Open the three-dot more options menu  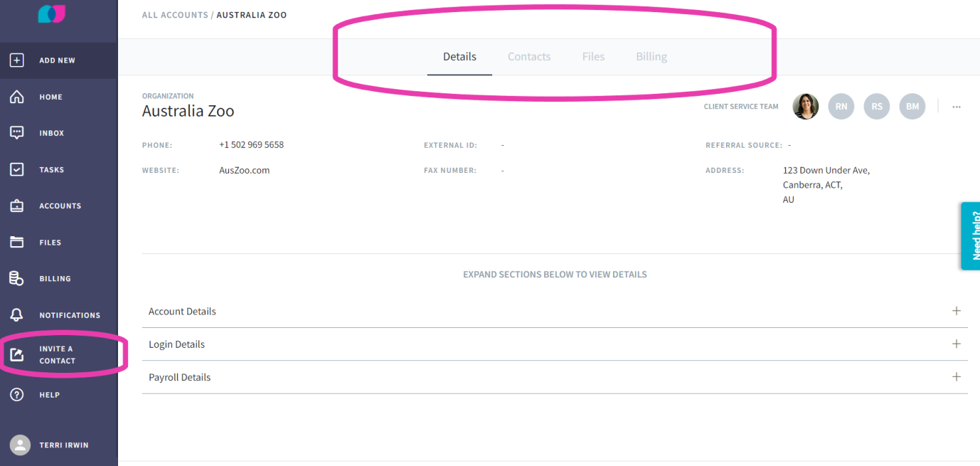[957, 107]
